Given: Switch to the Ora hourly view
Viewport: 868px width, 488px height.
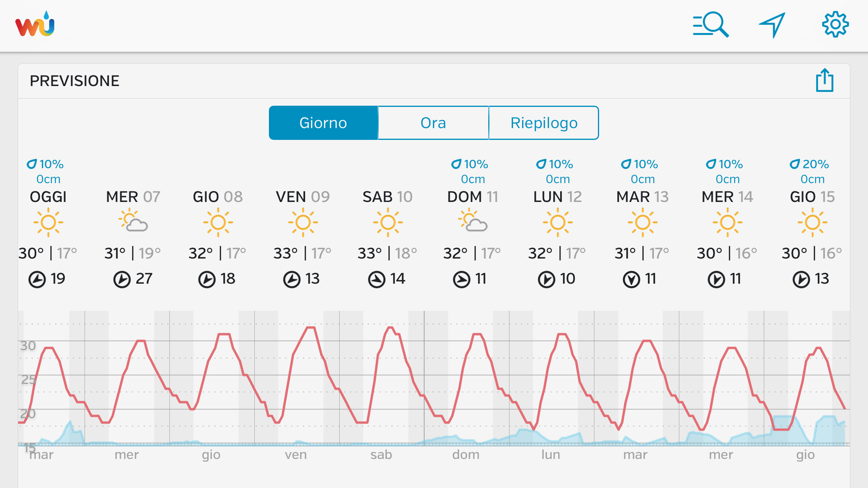Looking at the screenshot, I should click(433, 123).
